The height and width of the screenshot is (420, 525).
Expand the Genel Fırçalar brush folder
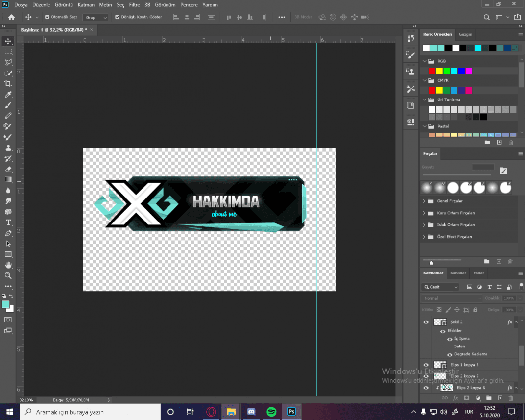tap(424, 201)
